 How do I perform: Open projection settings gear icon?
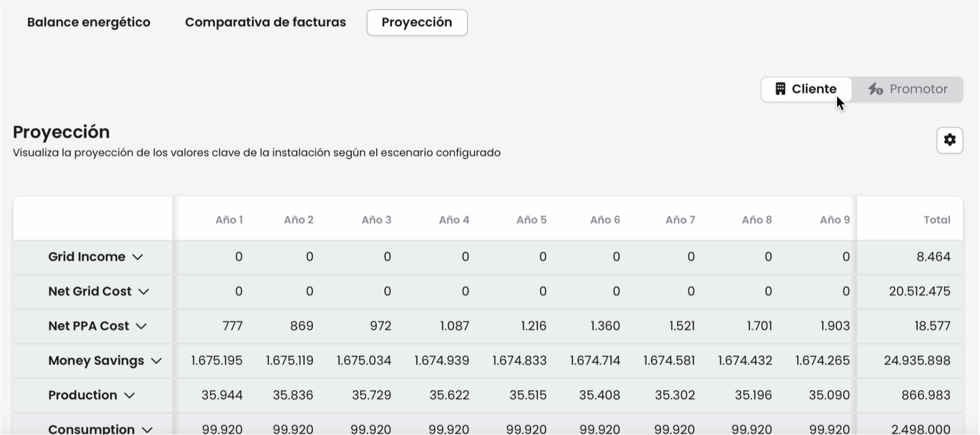click(x=949, y=140)
